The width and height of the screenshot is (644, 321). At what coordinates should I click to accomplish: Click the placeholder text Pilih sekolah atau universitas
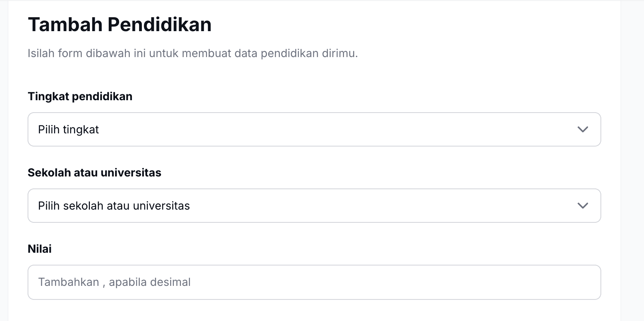(114, 206)
